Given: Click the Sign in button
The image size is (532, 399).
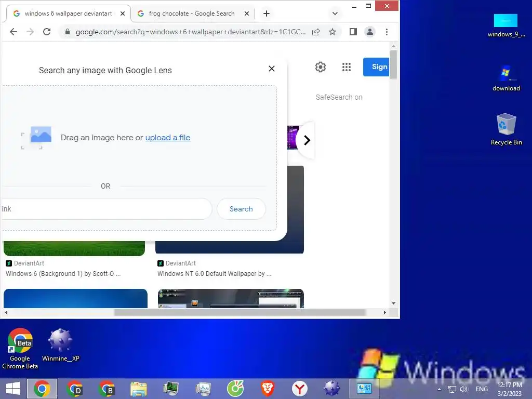Looking at the screenshot, I should tap(376, 67).
